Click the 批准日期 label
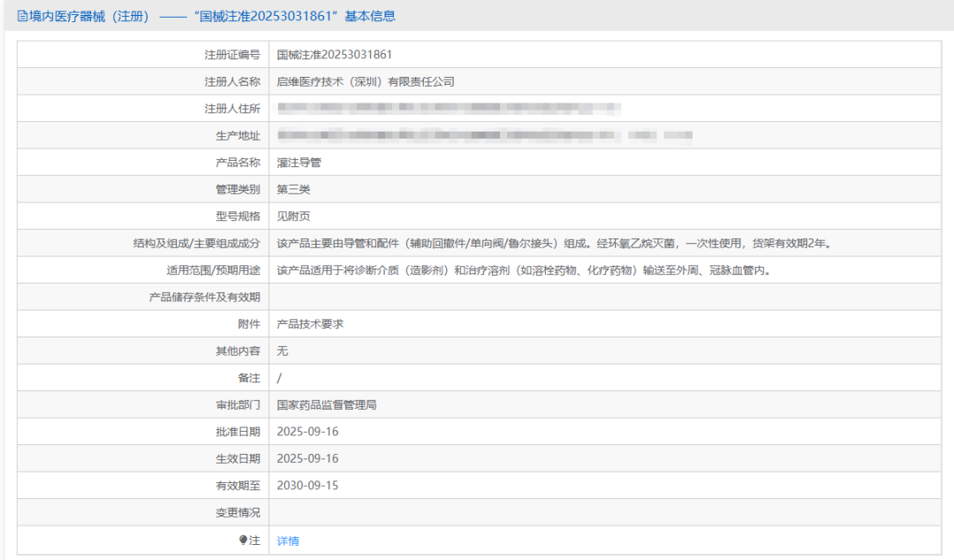The image size is (954, 560). point(238,432)
